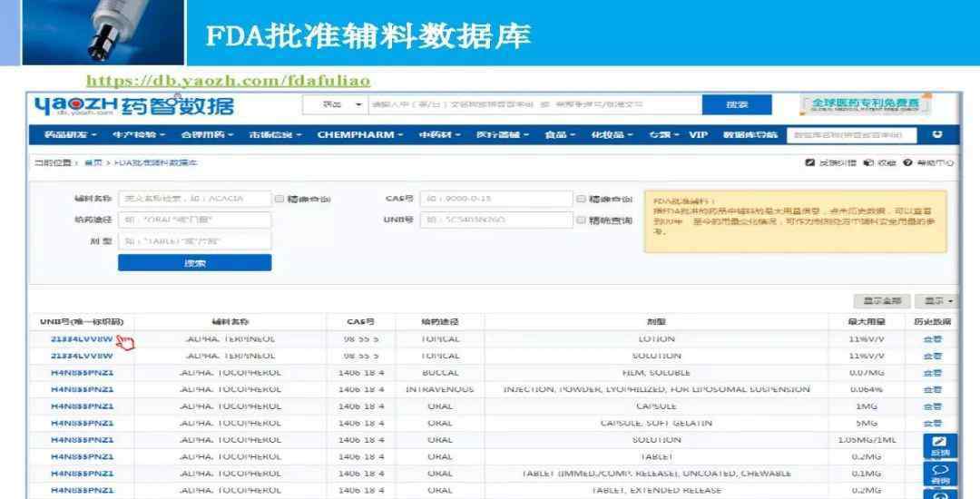This screenshot has width=980, height=499.
Task: Click into the CAS号 input field
Action: 496,199
